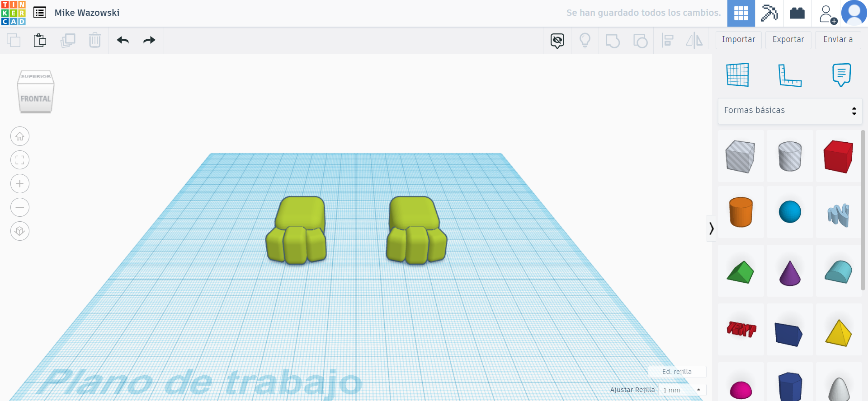Select the hole box shape
This screenshot has width=868, height=401.
coord(741,156)
